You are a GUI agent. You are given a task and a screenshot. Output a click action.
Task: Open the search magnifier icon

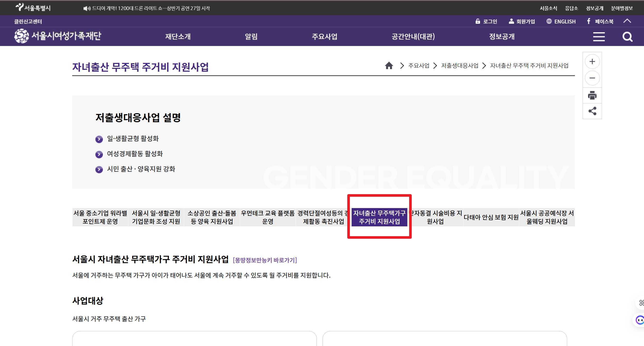point(627,37)
